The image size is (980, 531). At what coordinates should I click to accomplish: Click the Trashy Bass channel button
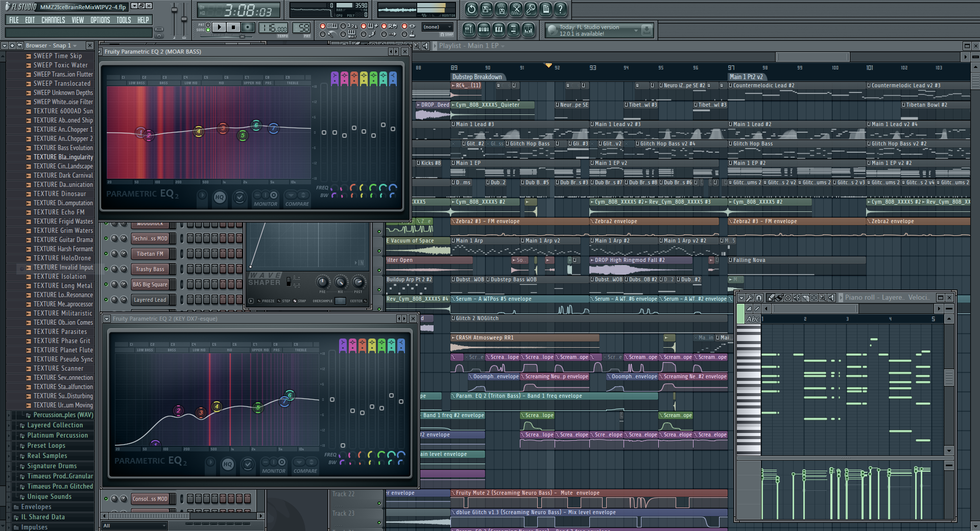point(150,269)
